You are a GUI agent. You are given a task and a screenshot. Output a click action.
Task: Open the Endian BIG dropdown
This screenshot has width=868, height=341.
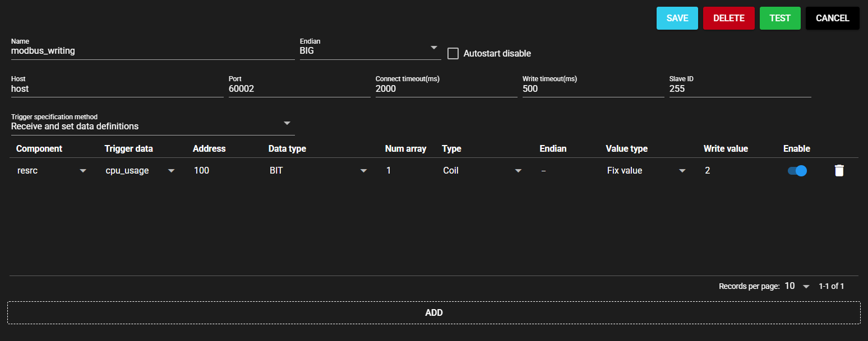370,50
